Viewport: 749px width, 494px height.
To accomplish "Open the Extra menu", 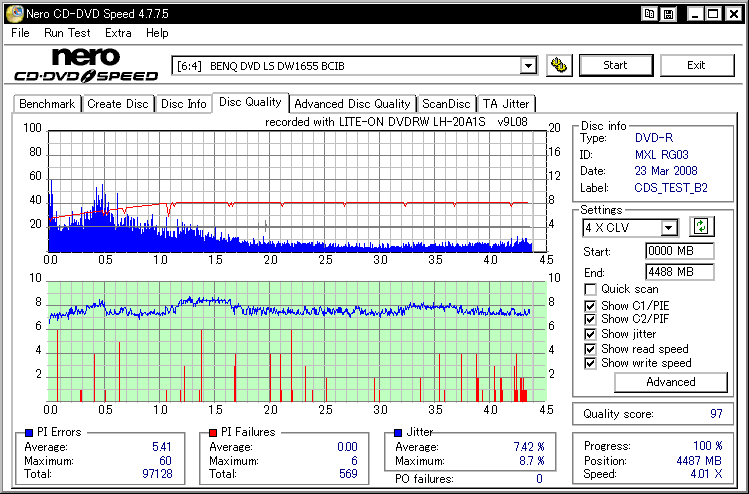I will tap(118, 33).
